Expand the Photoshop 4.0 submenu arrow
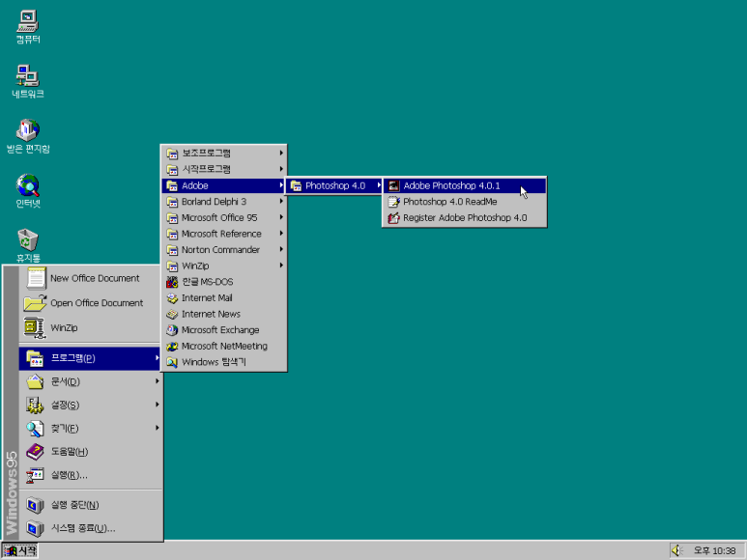This screenshot has height=560, width=747. (x=379, y=185)
